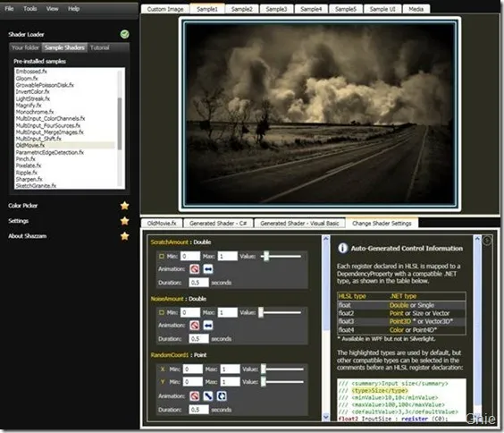Disable animation for ScratchAmount (red icon)
The width and height of the screenshot is (504, 433).
point(194,269)
